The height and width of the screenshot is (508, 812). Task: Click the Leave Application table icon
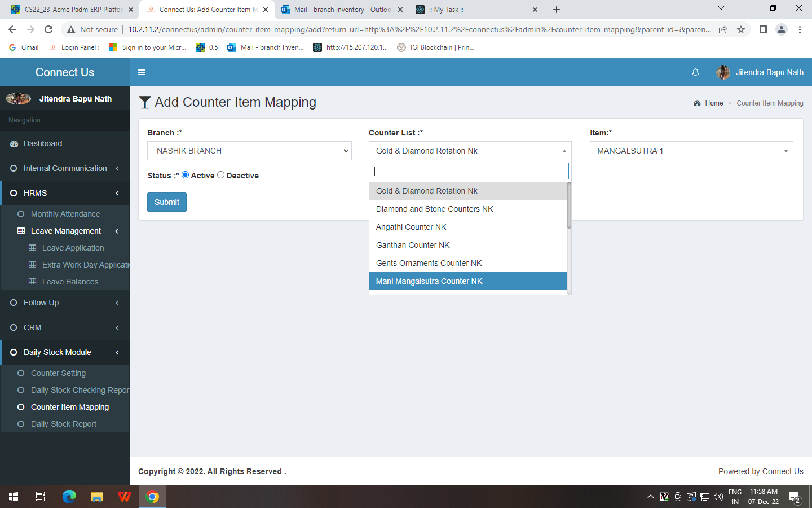click(33, 248)
